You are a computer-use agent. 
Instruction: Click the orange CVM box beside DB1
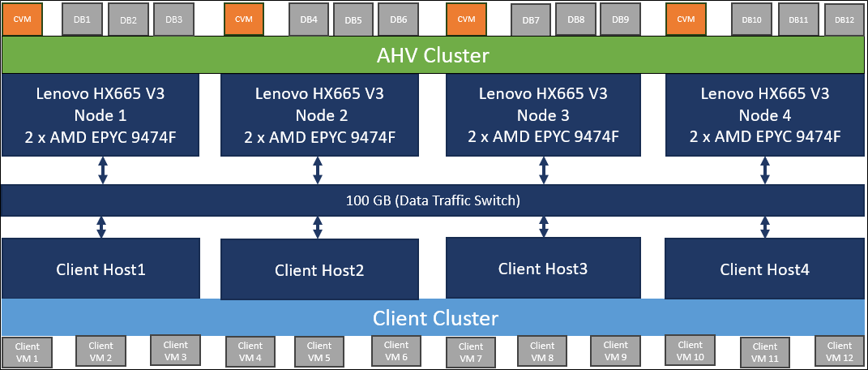tap(22, 19)
